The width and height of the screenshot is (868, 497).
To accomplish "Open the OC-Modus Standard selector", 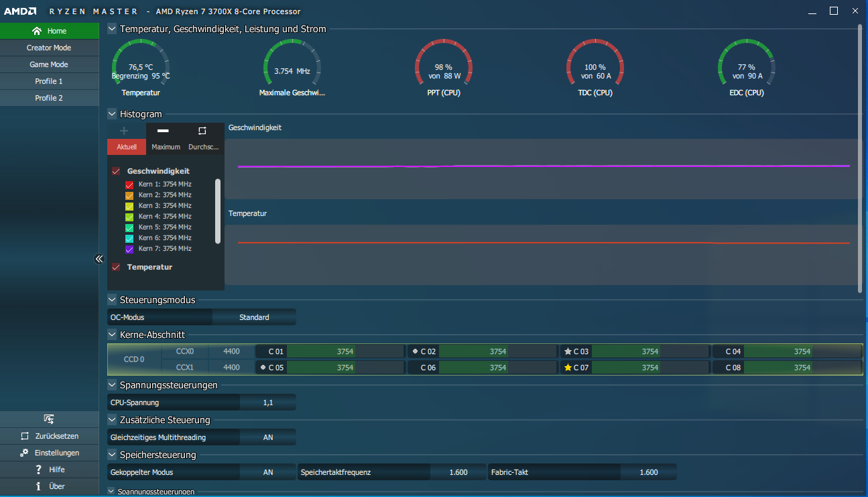I will (254, 317).
